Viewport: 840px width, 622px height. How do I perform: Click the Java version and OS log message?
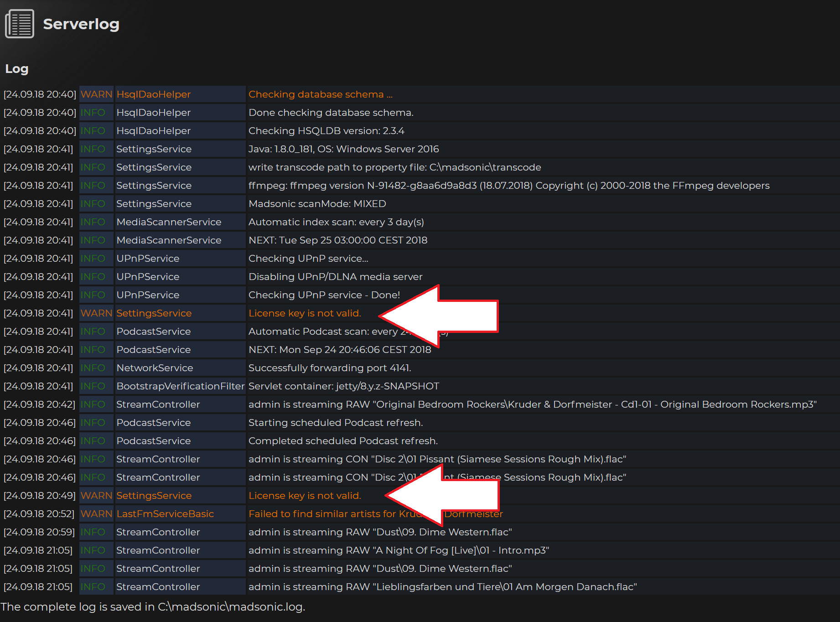[343, 149]
